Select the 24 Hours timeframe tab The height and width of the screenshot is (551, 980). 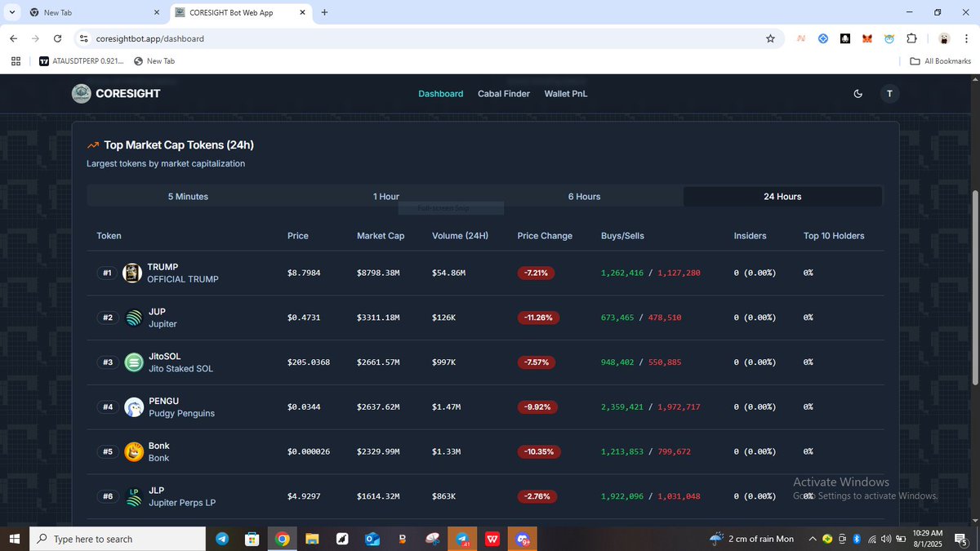[x=782, y=197]
